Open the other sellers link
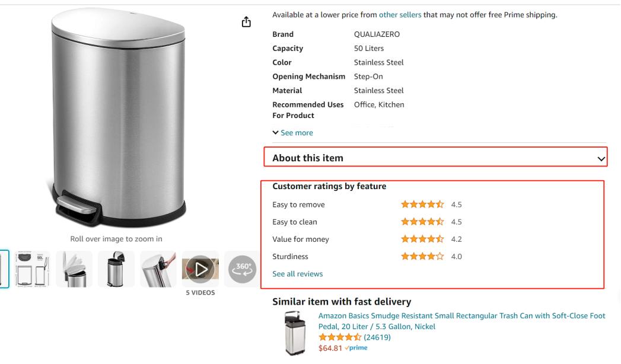The image size is (621, 364). pyautogui.click(x=400, y=15)
